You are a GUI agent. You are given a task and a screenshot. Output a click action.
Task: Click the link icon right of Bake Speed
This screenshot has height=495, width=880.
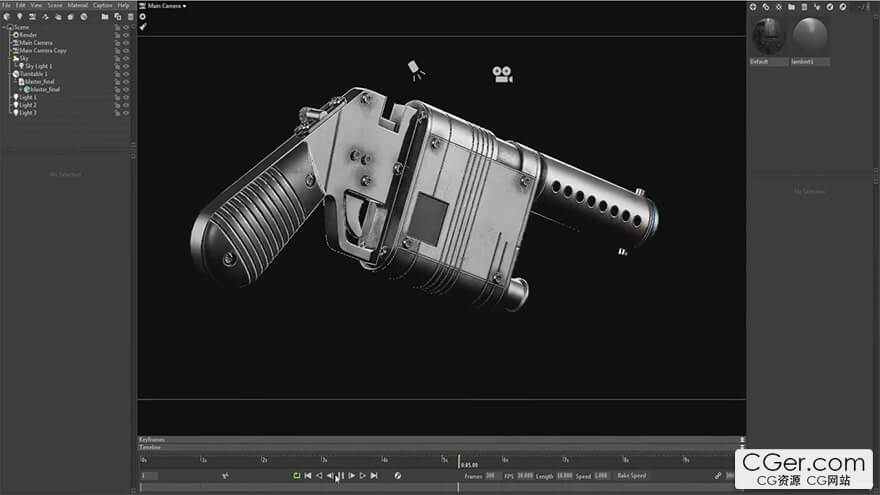coord(718,475)
